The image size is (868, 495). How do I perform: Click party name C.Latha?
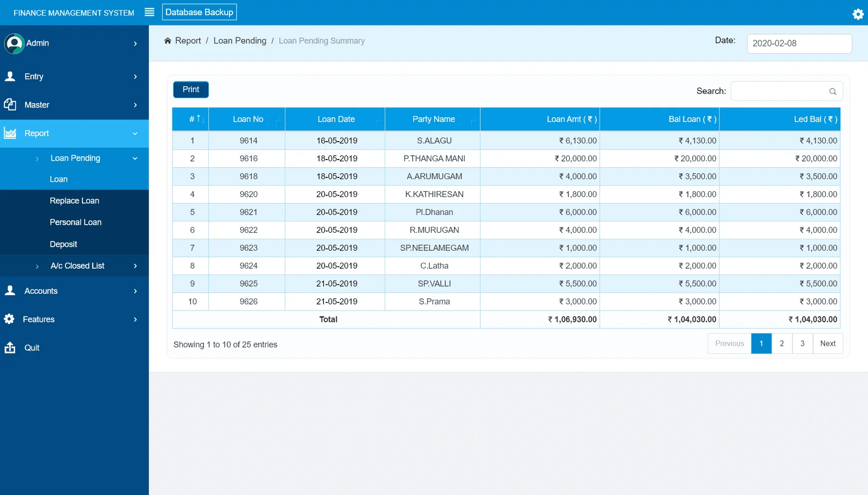click(x=434, y=266)
